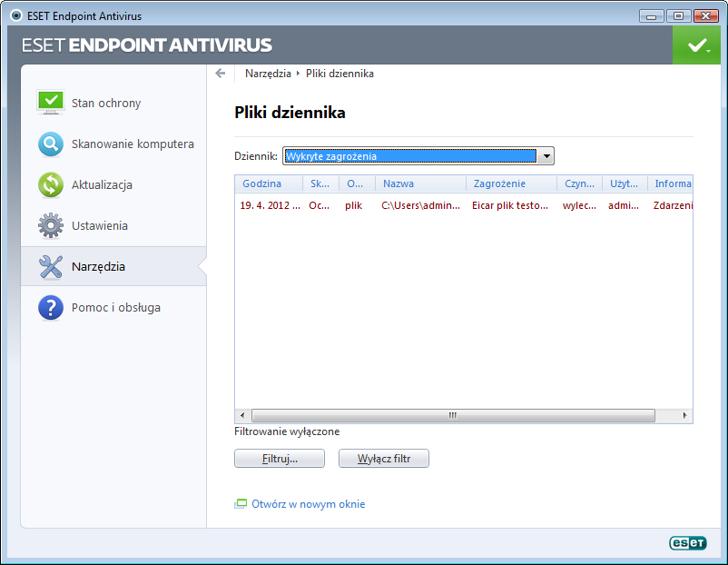Click the plik object cell
The width and height of the screenshot is (728, 565).
[x=353, y=205]
